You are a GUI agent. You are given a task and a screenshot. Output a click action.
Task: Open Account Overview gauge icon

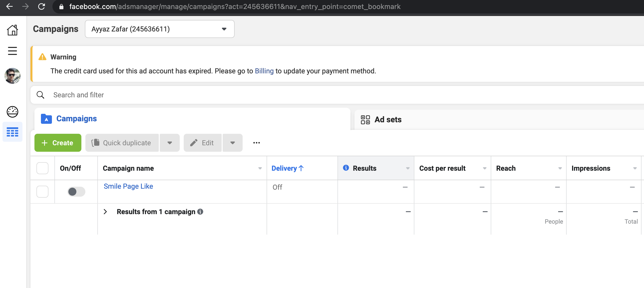(12, 112)
